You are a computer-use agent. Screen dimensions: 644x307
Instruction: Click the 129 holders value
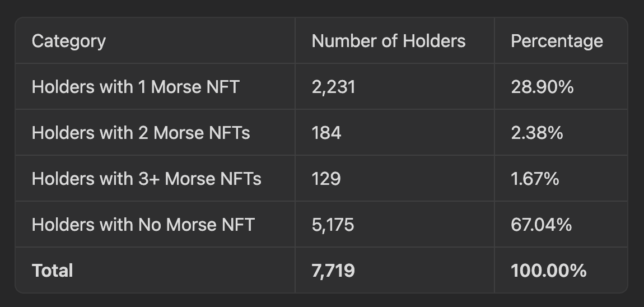[x=326, y=179]
